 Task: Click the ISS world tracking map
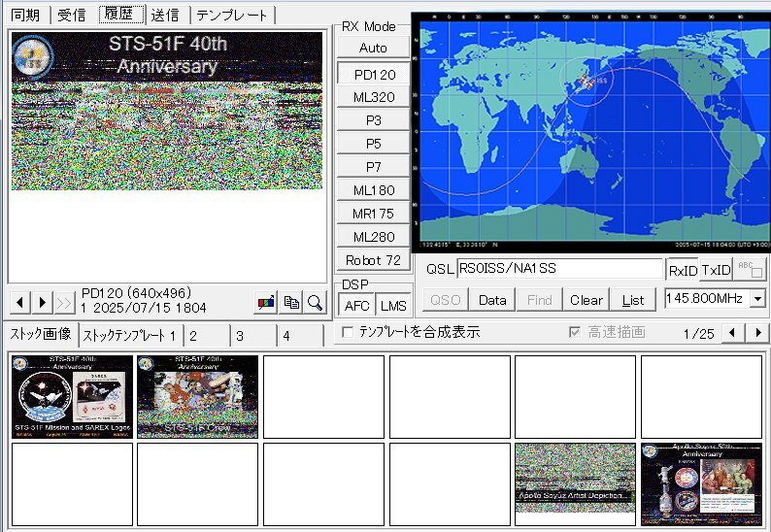(x=592, y=132)
